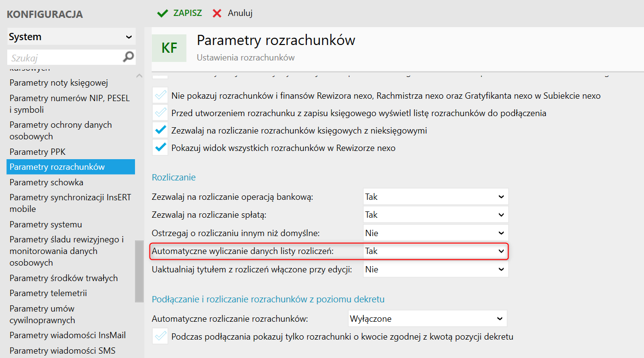Toggle 'Zezwalaj na rozliczanie rozrachunków księgowych' checkbox

coord(160,131)
